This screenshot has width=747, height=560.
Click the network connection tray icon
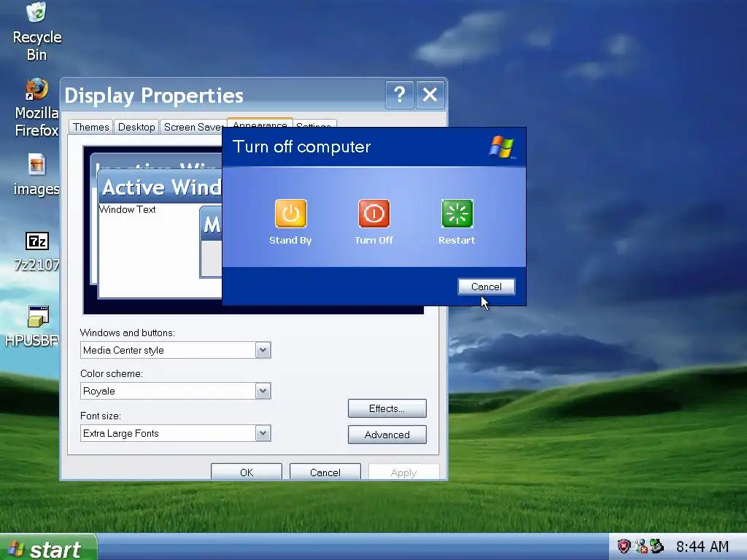[x=640, y=546]
